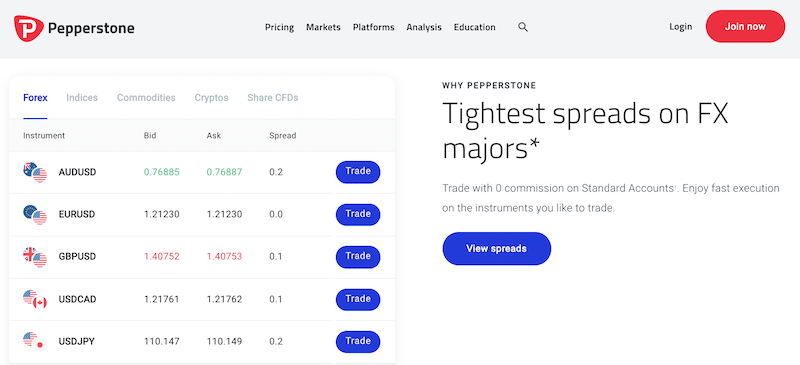Click the Pepperstone brand name text
The image size is (800, 365).
coord(91,28)
